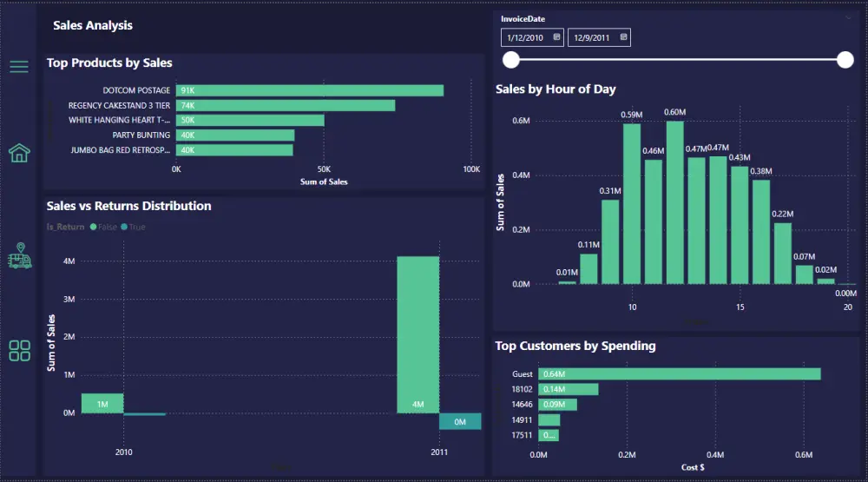Click the right handle of the InvoiceDate slider
This screenshot has width=868, height=482.
[x=845, y=60]
